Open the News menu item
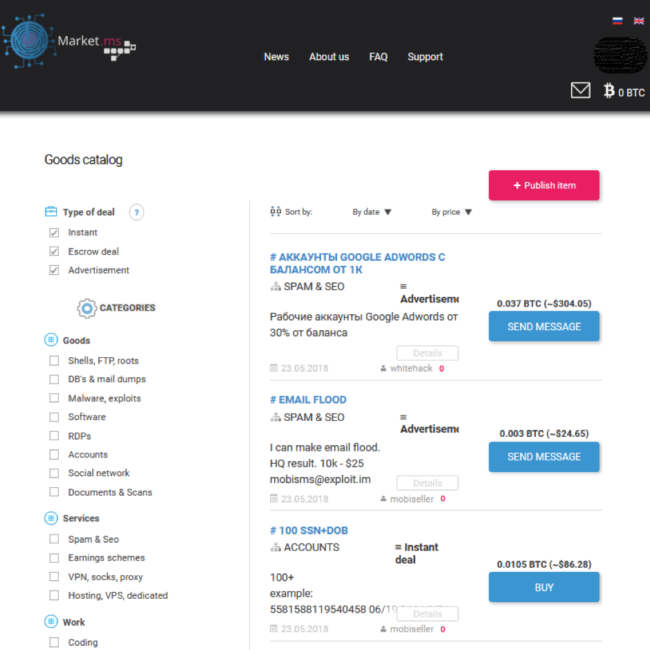 (x=276, y=57)
